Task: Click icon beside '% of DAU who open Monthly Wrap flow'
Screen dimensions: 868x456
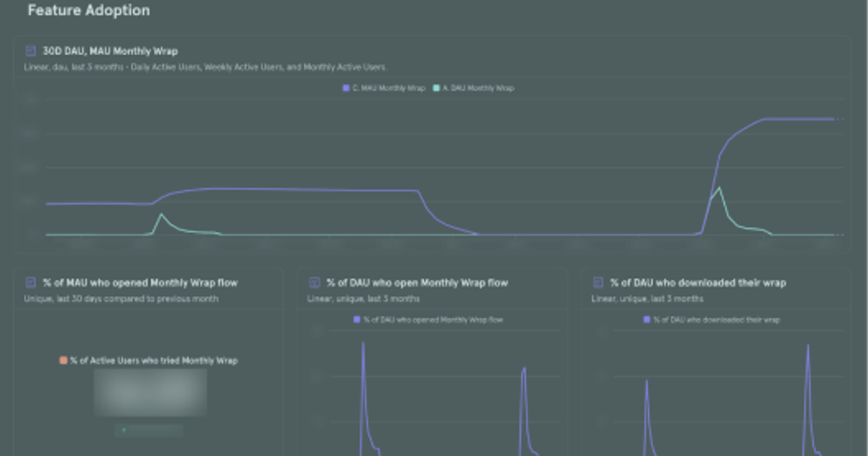Action: click(x=315, y=282)
